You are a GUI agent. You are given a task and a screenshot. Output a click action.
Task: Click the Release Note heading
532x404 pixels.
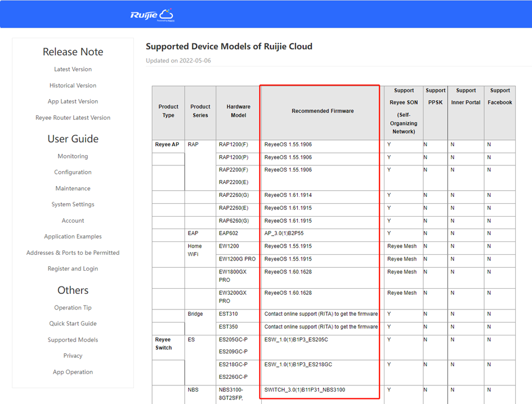tap(73, 52)
